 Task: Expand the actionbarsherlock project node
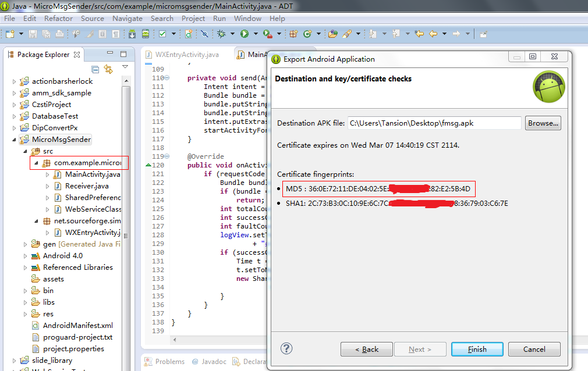point(15,81)
